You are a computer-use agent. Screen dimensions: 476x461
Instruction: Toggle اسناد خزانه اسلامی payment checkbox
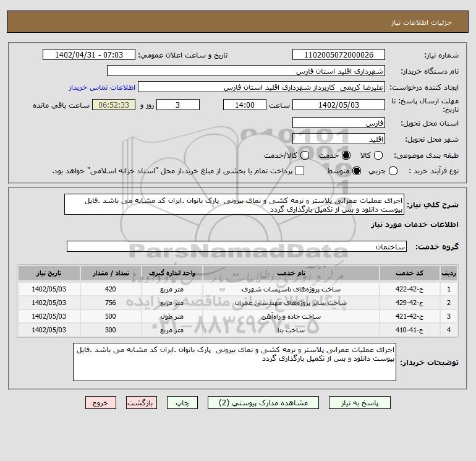click(x=300, y=171)
